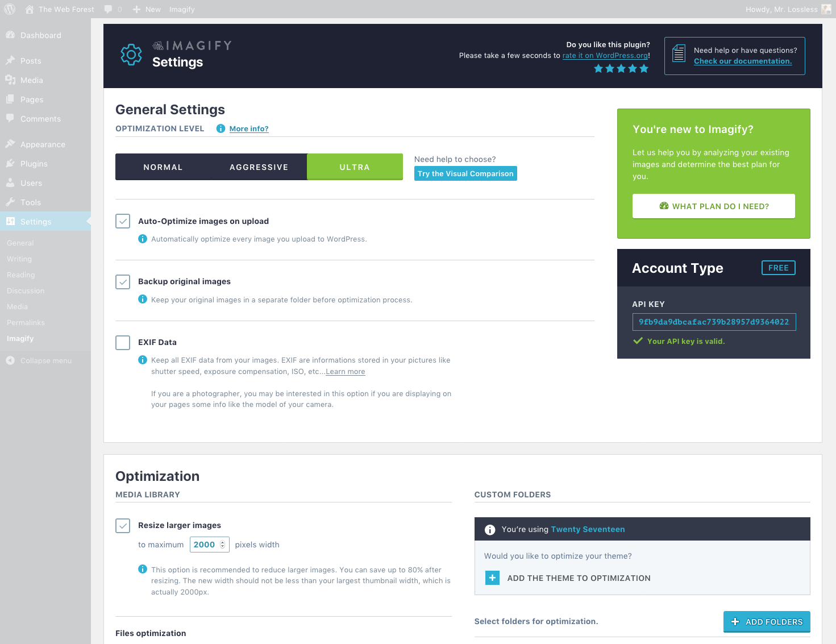Open the General settings submenu item
The image size is (836, 644).
point(20,243)
